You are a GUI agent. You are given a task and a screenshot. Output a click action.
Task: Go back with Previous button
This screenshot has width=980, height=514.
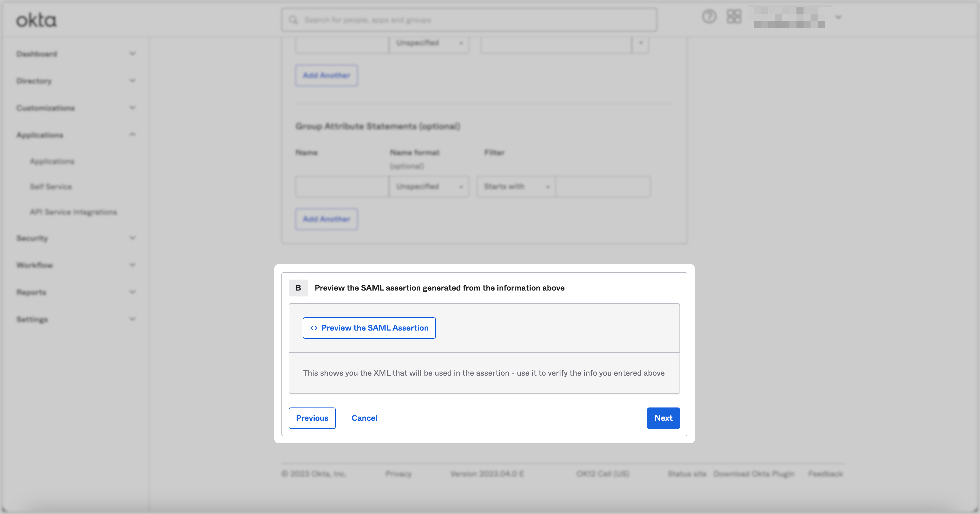312,418
